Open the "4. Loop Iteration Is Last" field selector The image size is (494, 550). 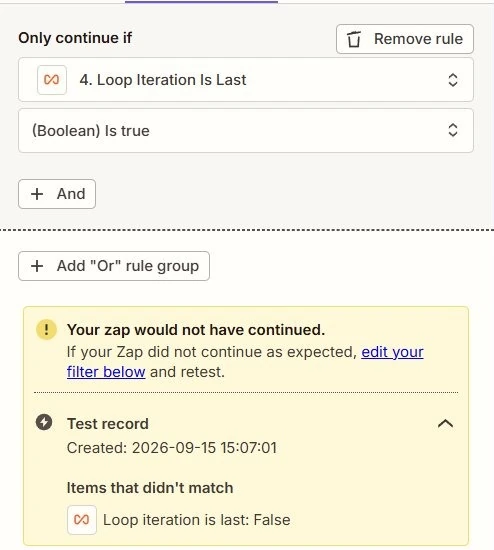click(x=246, y=80)
